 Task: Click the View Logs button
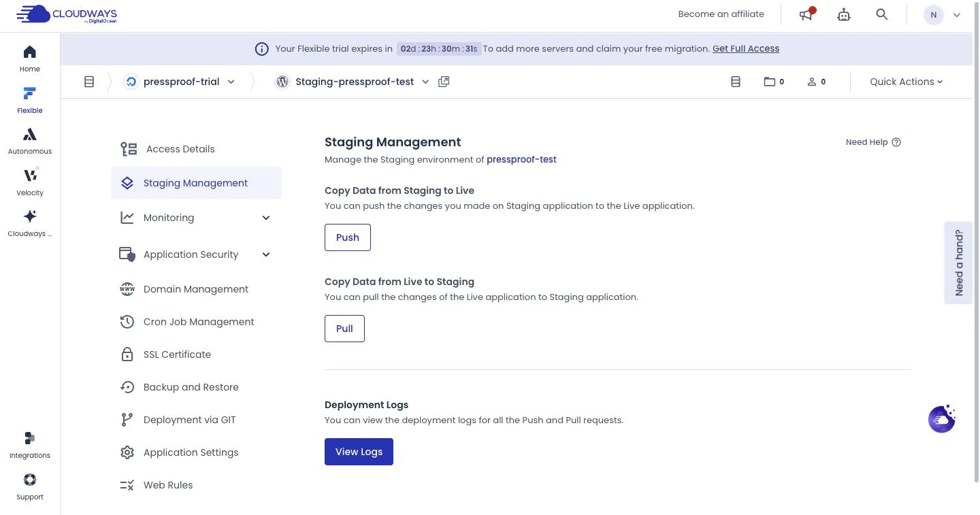click(359, 452)
